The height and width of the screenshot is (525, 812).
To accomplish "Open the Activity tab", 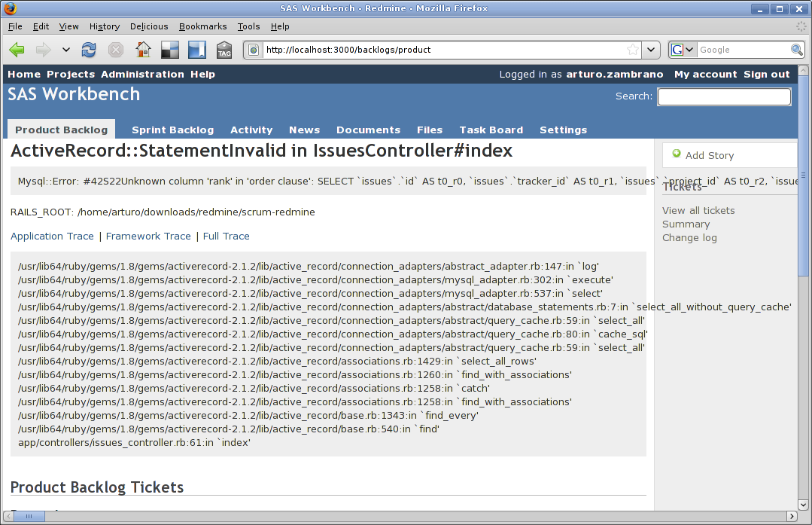I will [251, 130].
